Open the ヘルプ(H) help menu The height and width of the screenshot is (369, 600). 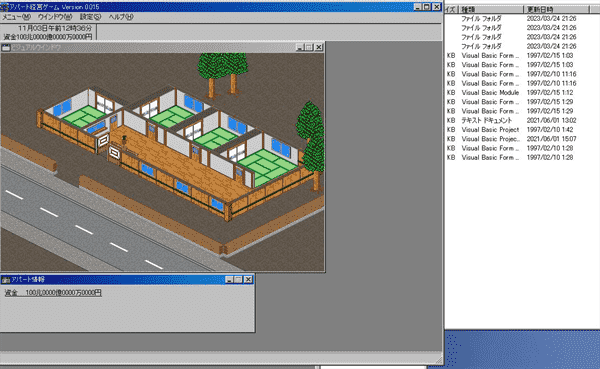(121, 17)
